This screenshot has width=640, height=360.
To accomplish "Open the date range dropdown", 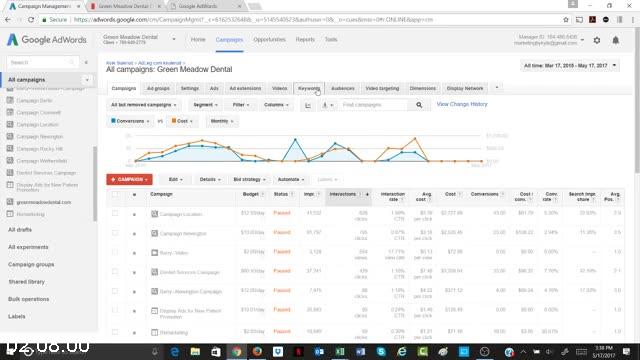I will tap(570, 65).
